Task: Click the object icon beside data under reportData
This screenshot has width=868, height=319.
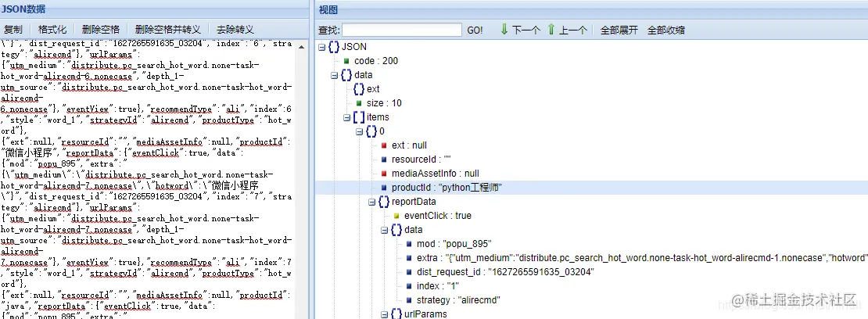Action: (397, 230)
